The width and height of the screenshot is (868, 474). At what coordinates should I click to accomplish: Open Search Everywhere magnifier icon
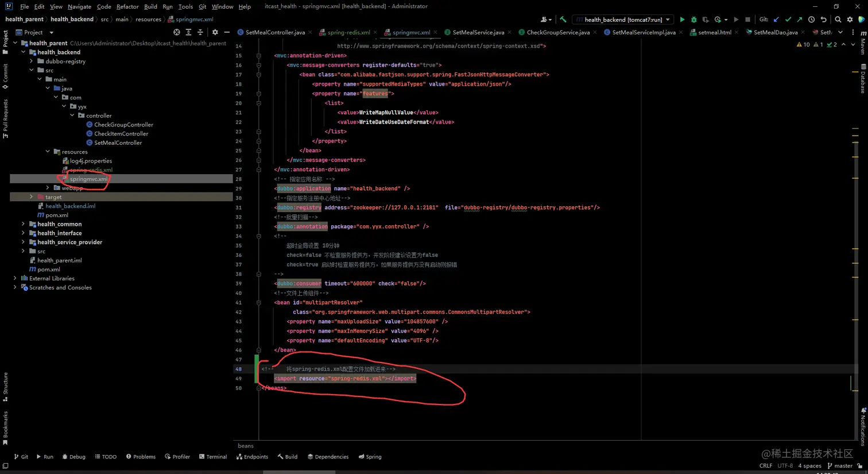[838, 20]
